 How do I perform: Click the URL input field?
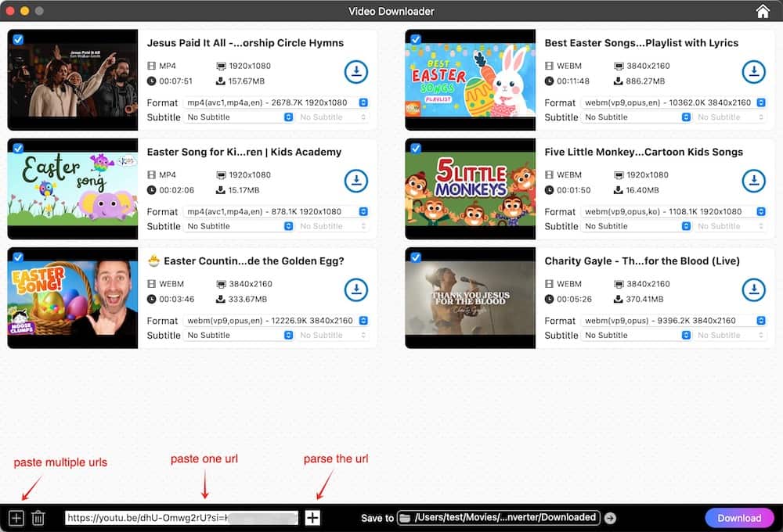(181, 518)
